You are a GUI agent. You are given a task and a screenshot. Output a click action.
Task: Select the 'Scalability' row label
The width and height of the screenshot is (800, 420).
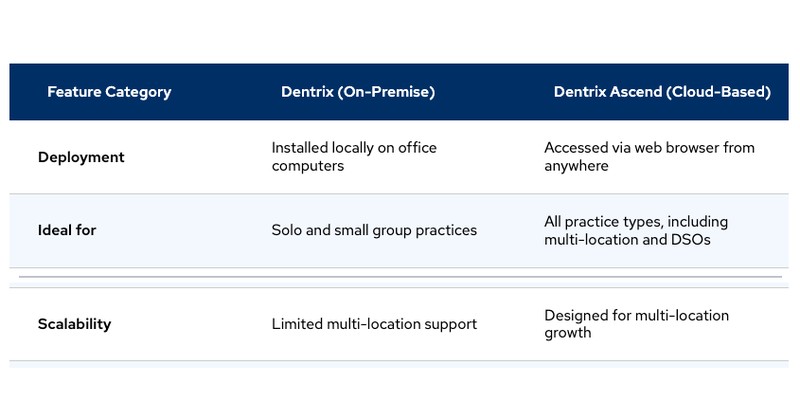point(74,324)
